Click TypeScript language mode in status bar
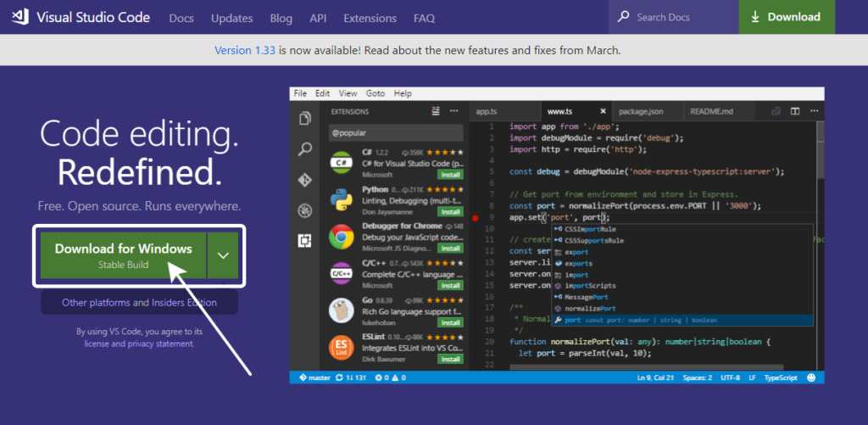868x425 pixels. point(781,377)
